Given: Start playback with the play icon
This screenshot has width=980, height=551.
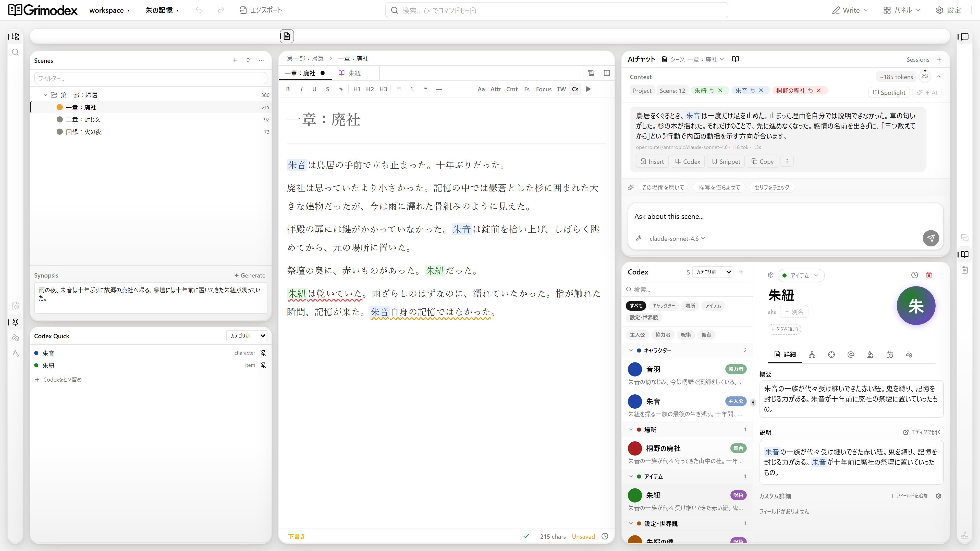Looking at the screenshot, I should (589, 89).
